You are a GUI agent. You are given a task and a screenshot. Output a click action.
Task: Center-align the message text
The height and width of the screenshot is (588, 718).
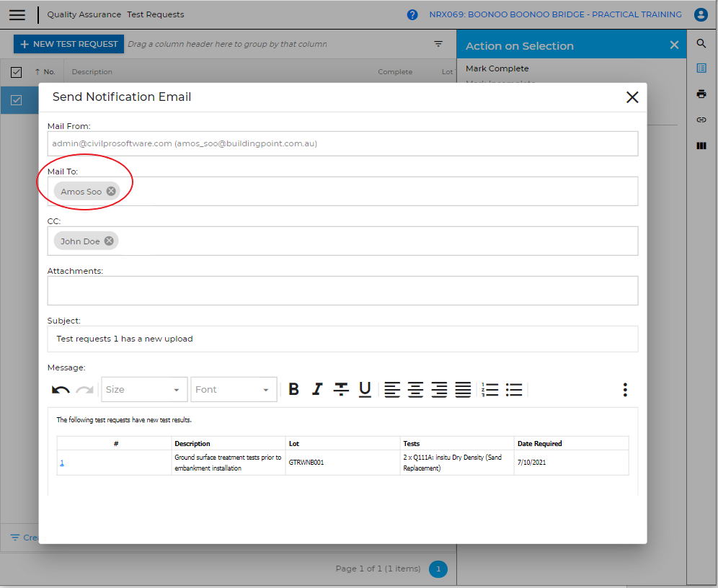(x=415, y=390)
